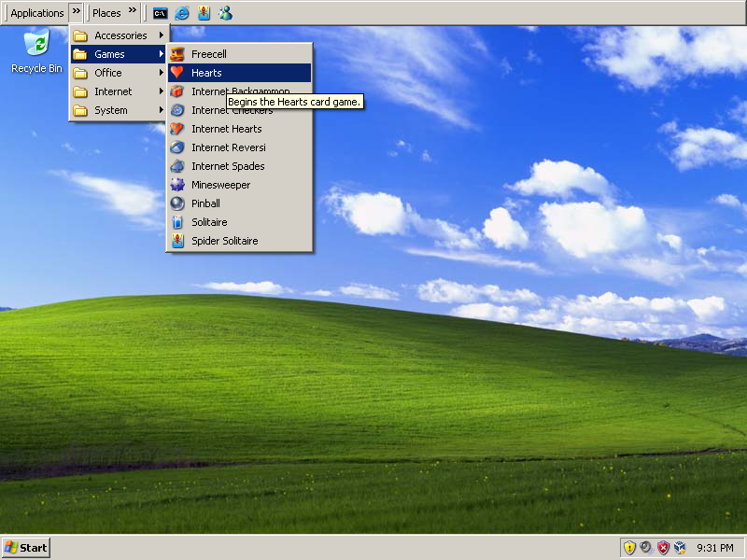Screen dimensions: 747x560
Task: Click the Start button
Action: pos(26,548)
